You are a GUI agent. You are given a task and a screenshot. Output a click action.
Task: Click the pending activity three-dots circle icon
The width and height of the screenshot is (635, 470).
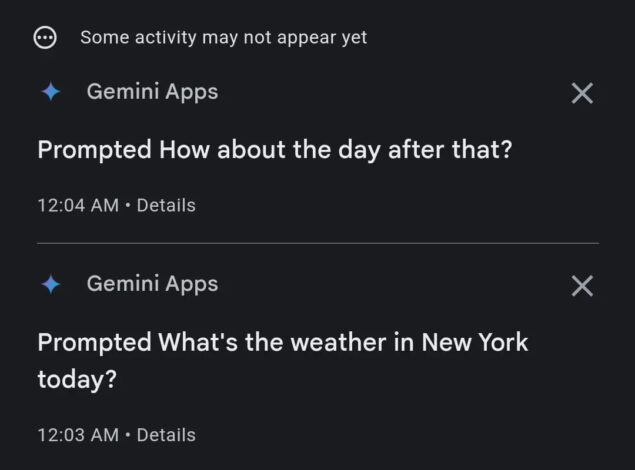[45, 38]
